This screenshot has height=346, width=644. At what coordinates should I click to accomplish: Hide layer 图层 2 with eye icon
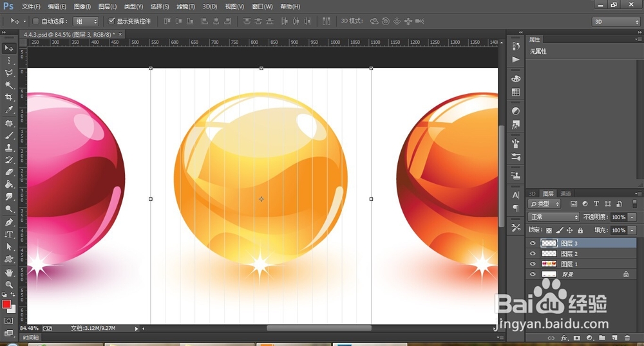(533, 253)
